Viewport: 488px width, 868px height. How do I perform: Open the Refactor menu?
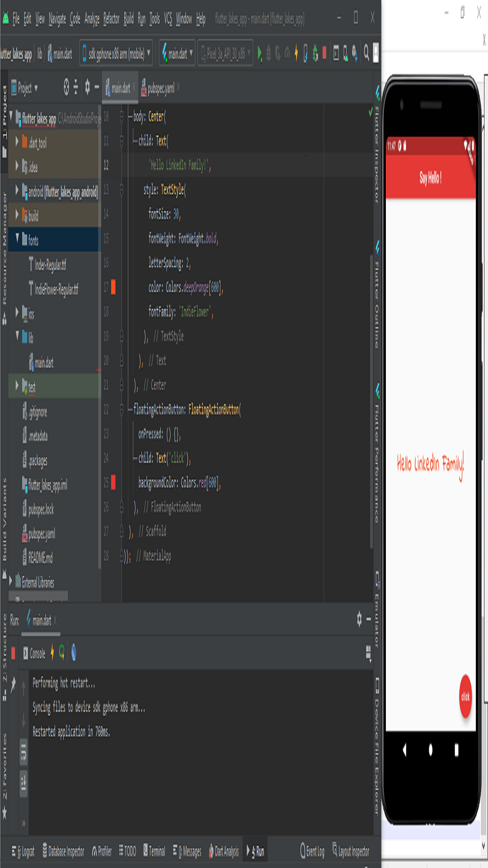(111, 19)
